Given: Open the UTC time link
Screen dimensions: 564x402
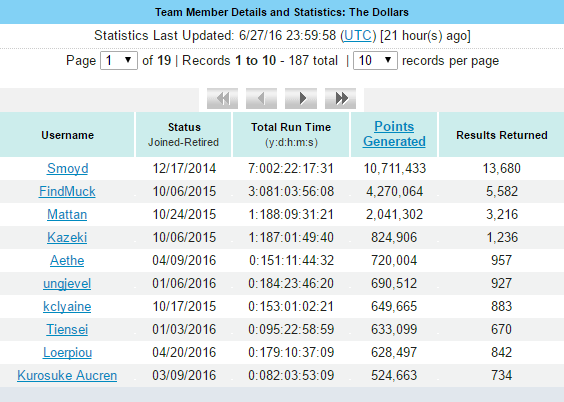Looking at the screenshot, I should coord(358,36).
